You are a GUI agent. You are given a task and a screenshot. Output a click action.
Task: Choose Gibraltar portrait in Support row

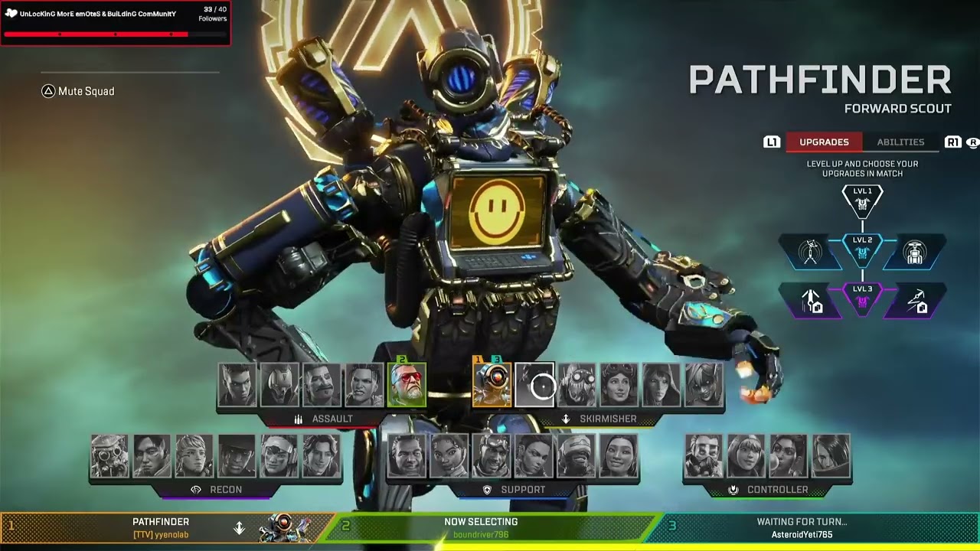[407, 456]
